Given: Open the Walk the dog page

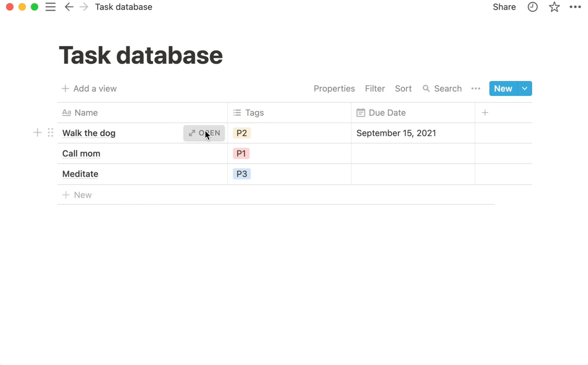Looking at the screenshot, I should coord(204,133).
